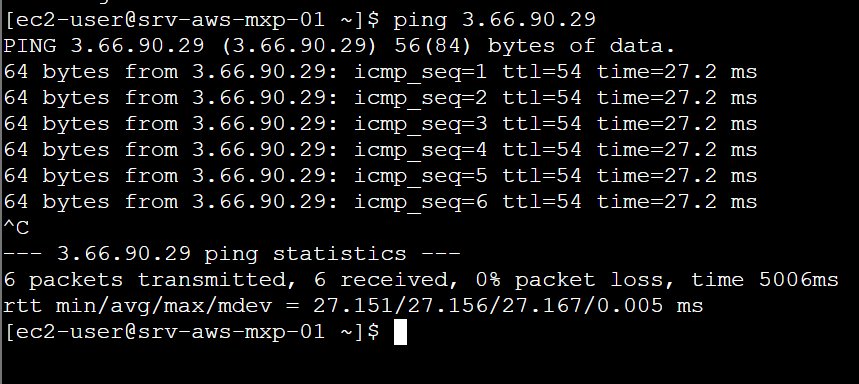Click the typed command 'ping 3.66.90.29'
Screen dimensions: 859x384
[x=494, y=20]
